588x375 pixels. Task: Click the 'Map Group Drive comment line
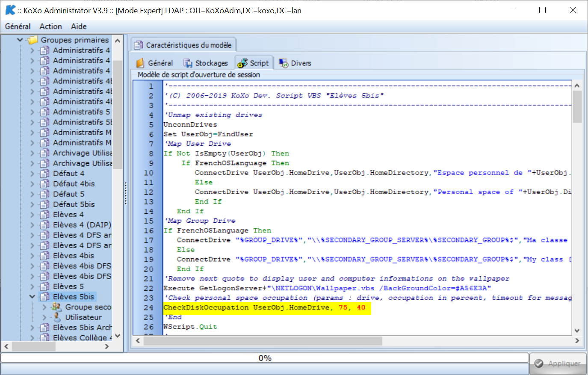(200, 221)
